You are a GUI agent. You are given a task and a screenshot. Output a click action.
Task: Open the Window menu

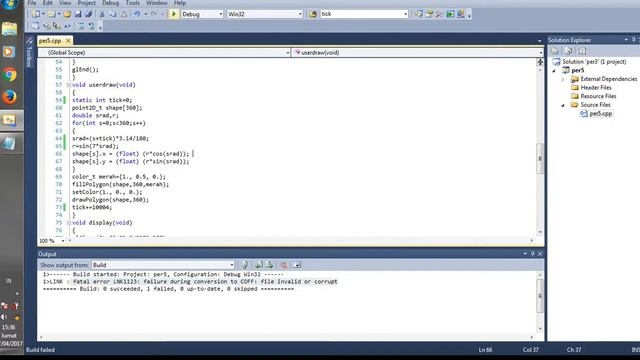(x=156, y=3)
